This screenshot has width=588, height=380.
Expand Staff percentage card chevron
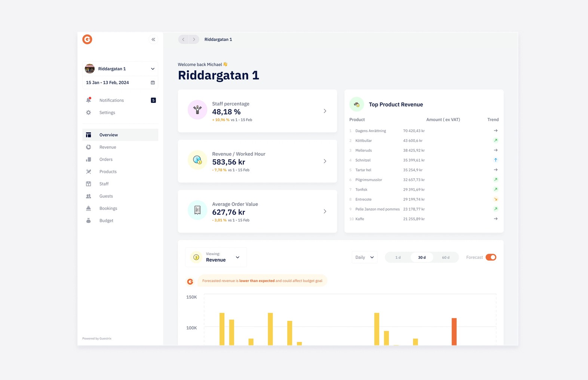pos(325,111)
